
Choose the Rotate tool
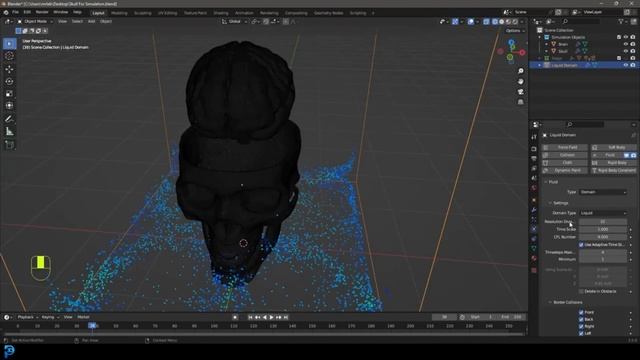click(9, 81)
